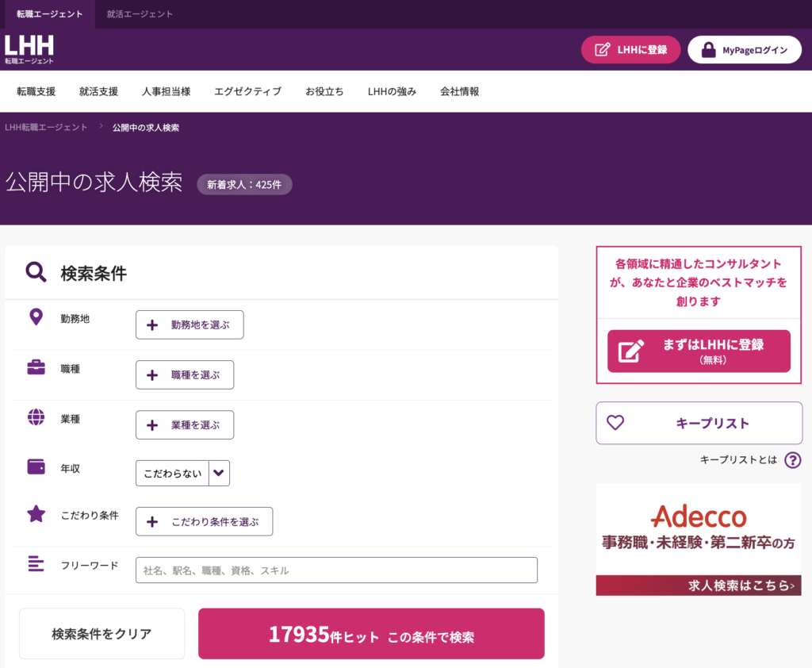Click the pencil icon in LHHに登録 button
812x668 pixels.
[602, 50]
